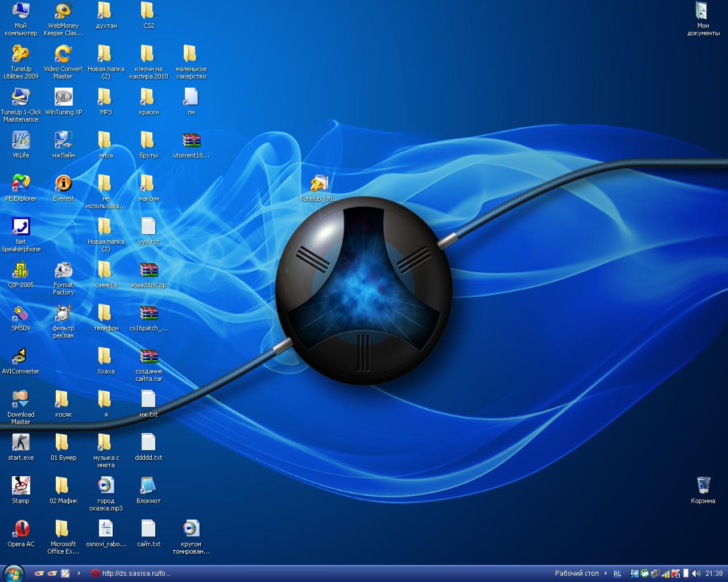728x582 pixels.
Task: Select the Counter-Strike start.exe icon
Action: 21,443
